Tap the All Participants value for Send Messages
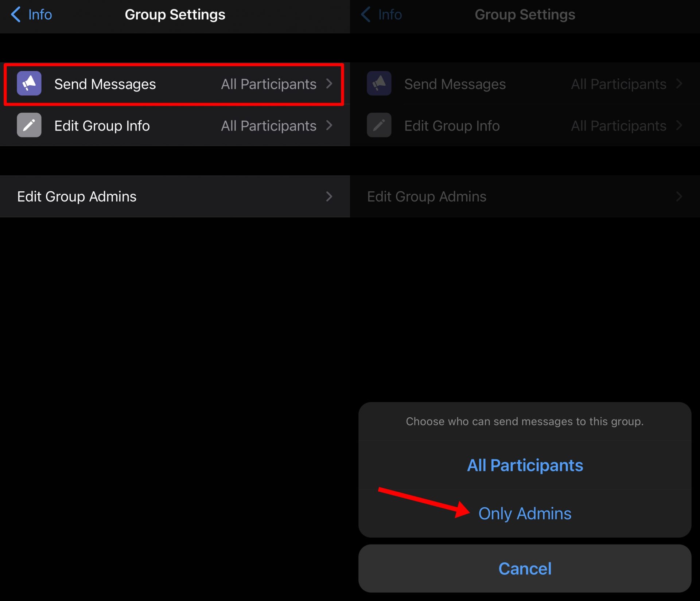700x601 pixels. [x=269, y=84]
